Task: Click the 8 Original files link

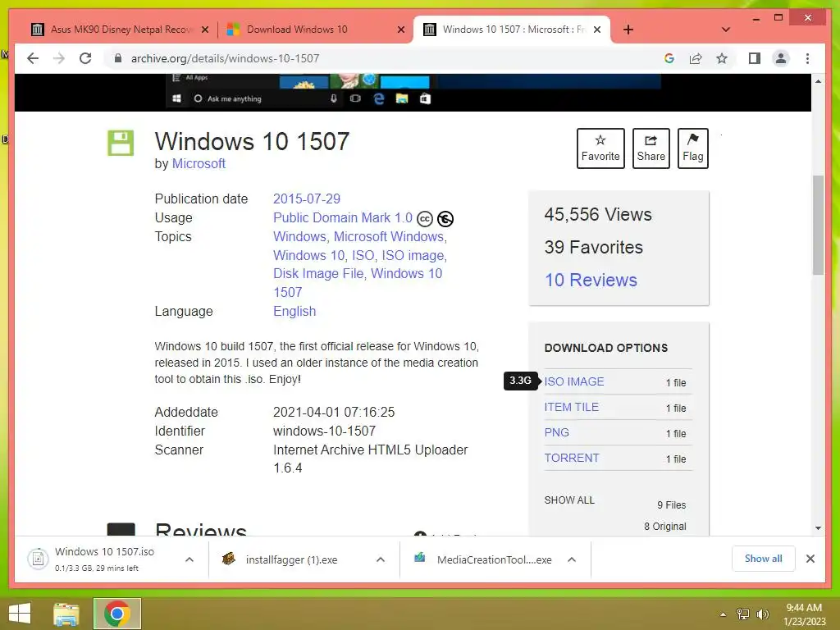Action: coord(664,526)
